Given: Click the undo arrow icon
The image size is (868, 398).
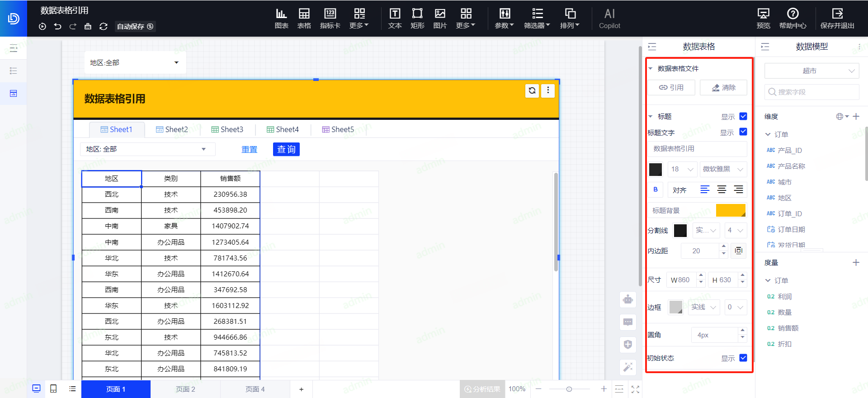Looking at the screenshot, I should [57, 27].
